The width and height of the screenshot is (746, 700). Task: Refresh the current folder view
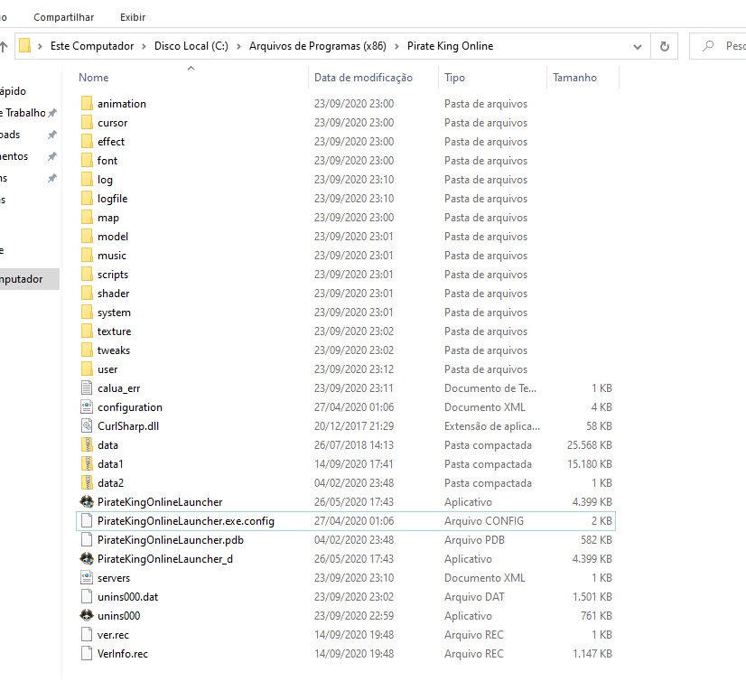click(665, 46)
